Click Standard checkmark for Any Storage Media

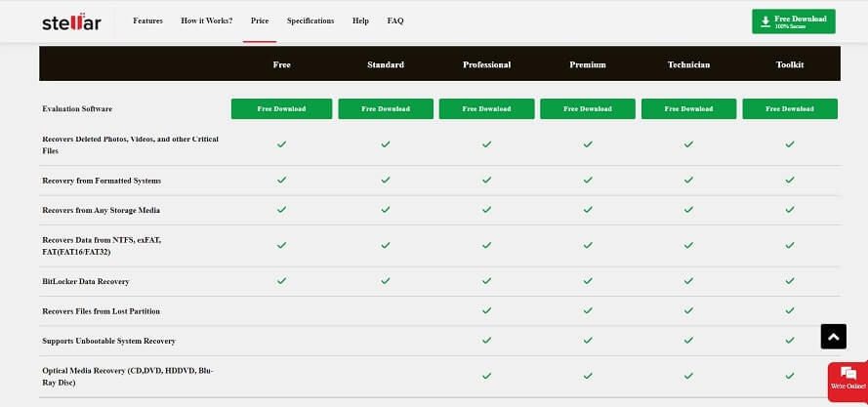(386, 209)
